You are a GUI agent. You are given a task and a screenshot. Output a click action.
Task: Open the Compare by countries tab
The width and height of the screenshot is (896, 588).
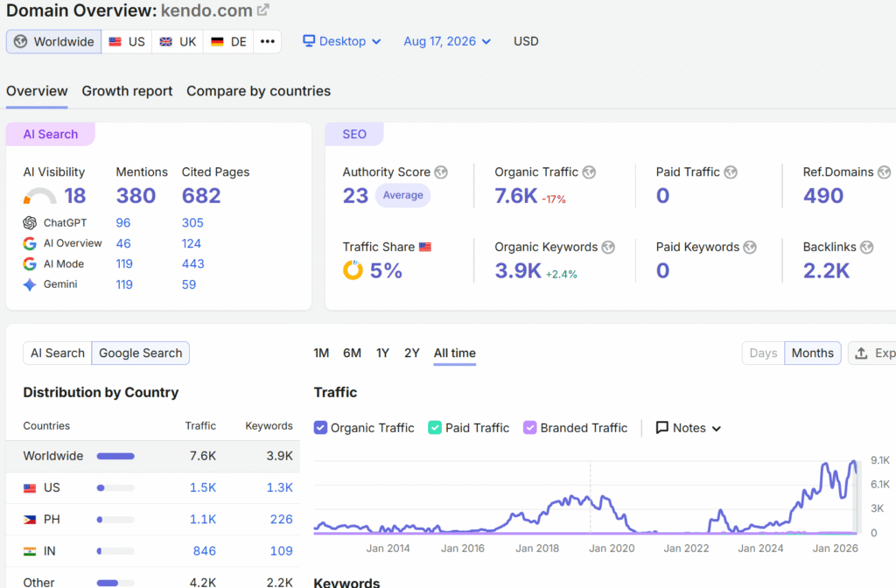(x=258, y=91)
